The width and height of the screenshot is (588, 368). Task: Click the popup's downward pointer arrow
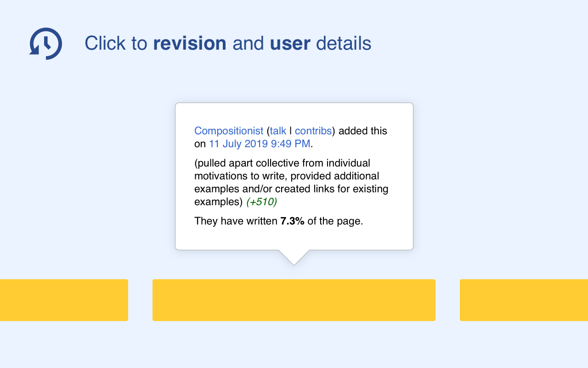click(294, 257)
